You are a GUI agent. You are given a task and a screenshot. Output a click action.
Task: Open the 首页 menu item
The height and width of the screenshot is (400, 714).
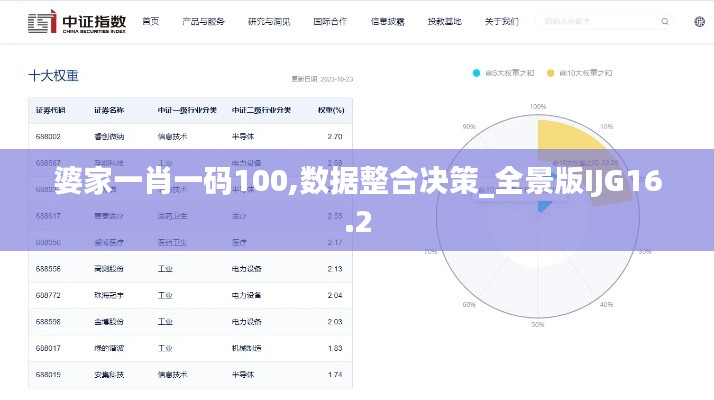pyautogui.click(x=151, y=21)
